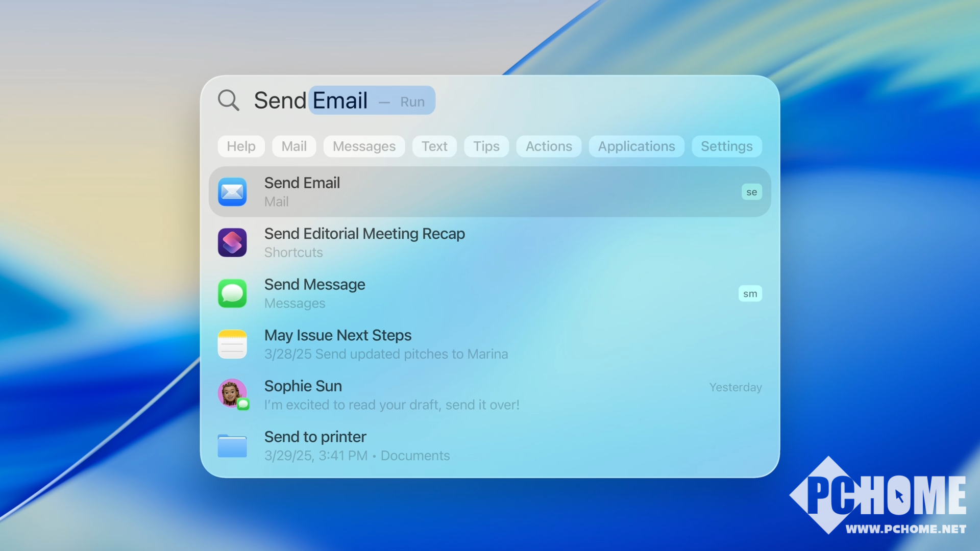Choose the Text filter chip
Viewport: 980px width, 551px height.
[x=434, y=146]
